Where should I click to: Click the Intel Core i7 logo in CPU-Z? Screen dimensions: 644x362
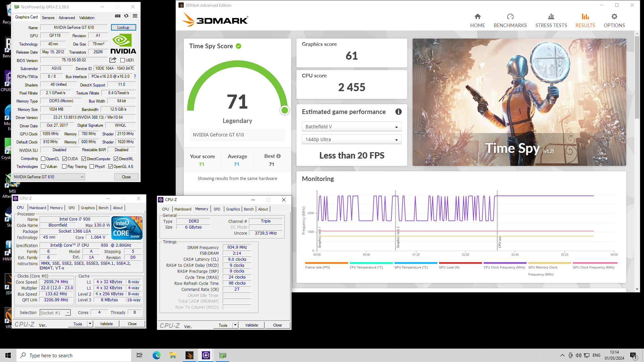pos(127,228)
